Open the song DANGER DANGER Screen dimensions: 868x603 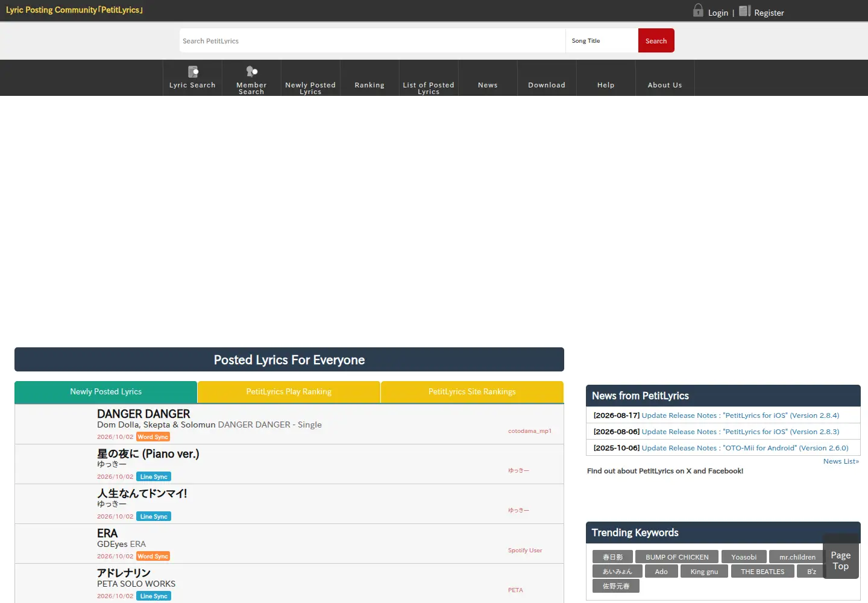143,414
